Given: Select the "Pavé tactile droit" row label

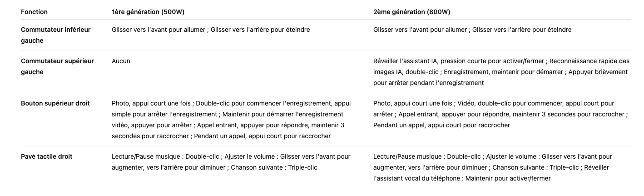Looking at the screenshot, I should [46, 156].
